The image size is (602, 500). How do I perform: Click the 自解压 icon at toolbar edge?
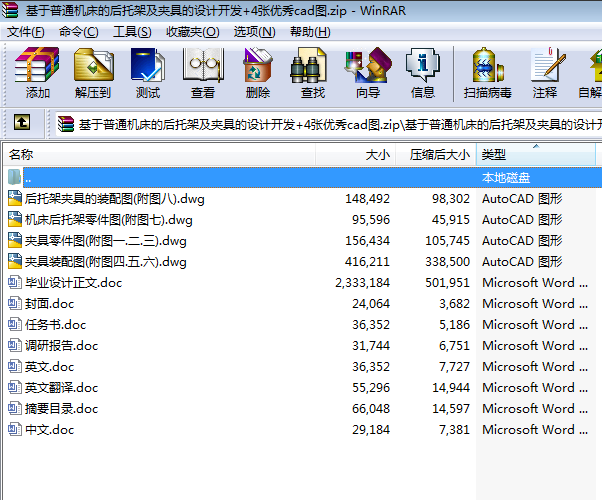click(596, 67)
